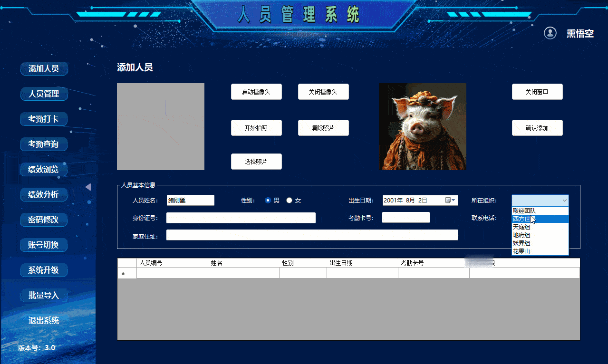Pick 天庭组 from the organization dropdown
This screenshot has height=364, width=608.
pos(540,227)
